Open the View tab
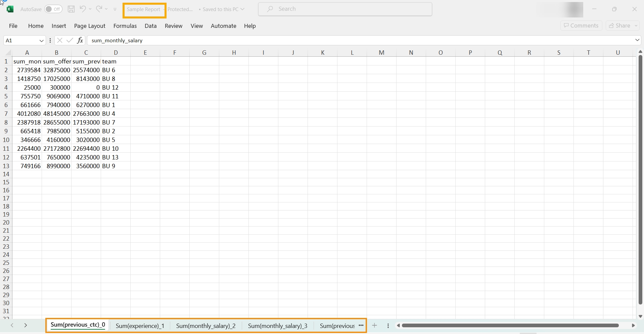Screen dimensions: 644x334 coord(197,26)
